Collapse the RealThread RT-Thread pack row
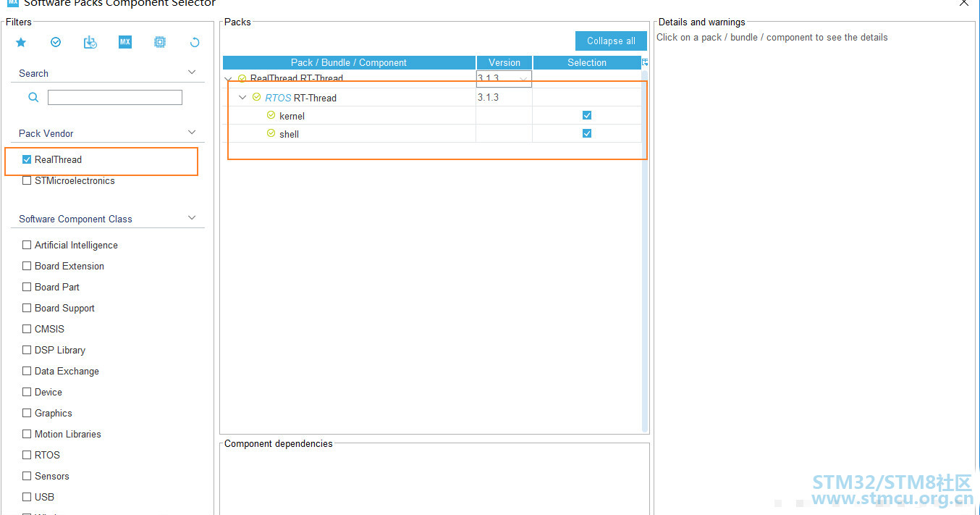Screen dimensions: 980x515 [229, 79]
